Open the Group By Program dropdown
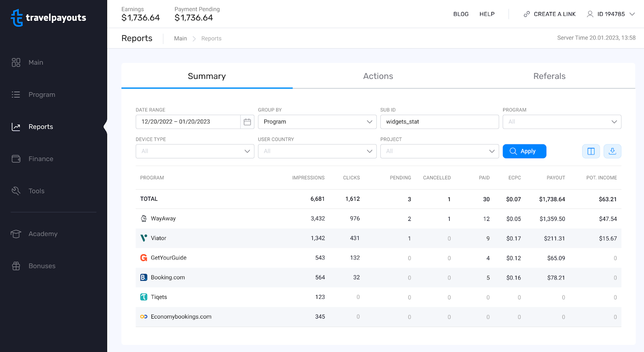Screen dimensions: 644x352 (317, 122)
